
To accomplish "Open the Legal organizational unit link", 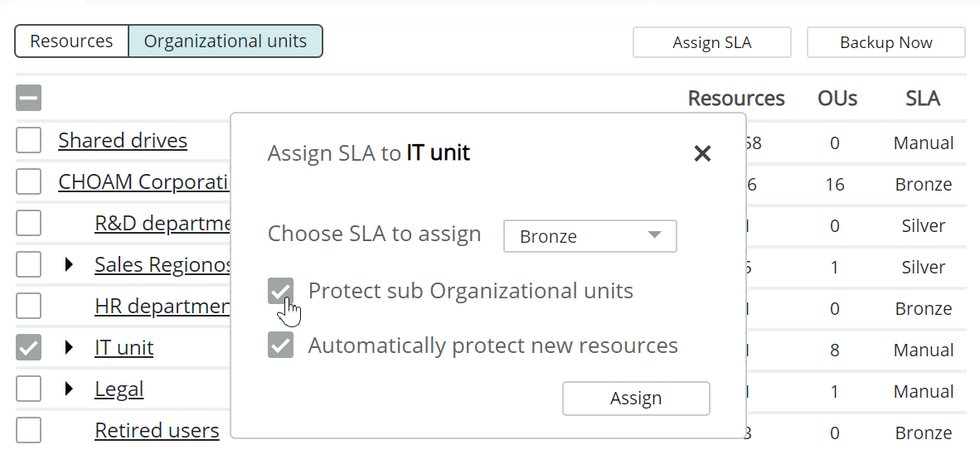I will tap(119, 389).
